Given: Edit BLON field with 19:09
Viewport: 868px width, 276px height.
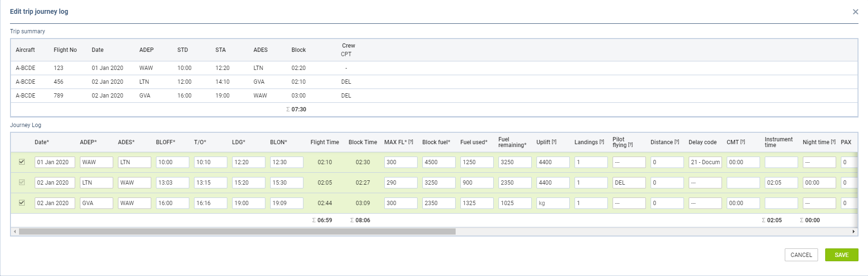Looking at the screenshot, I should [x=286, y=203].
